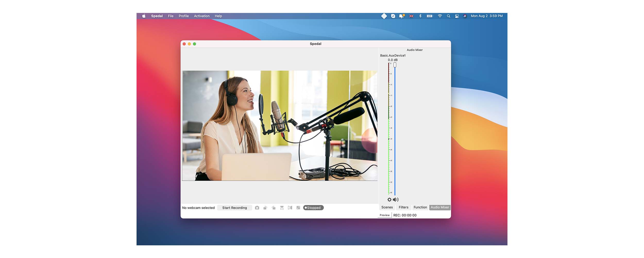Screen dimensions: 644x258
Task: Switch to the Filters tab
Action: pos(403,207)
